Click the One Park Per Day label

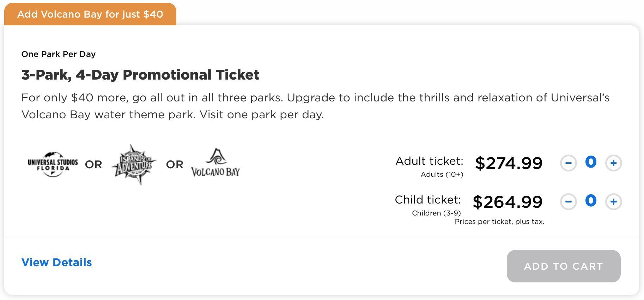click(59, 54)
